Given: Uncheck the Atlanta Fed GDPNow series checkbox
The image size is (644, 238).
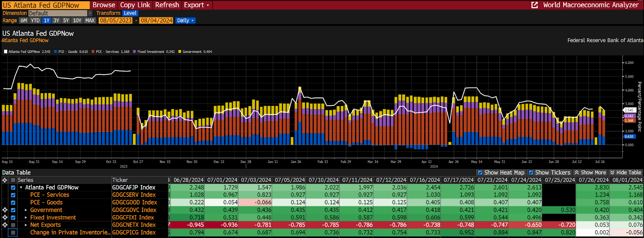Looking at the screenshot, I should point(13,188).
